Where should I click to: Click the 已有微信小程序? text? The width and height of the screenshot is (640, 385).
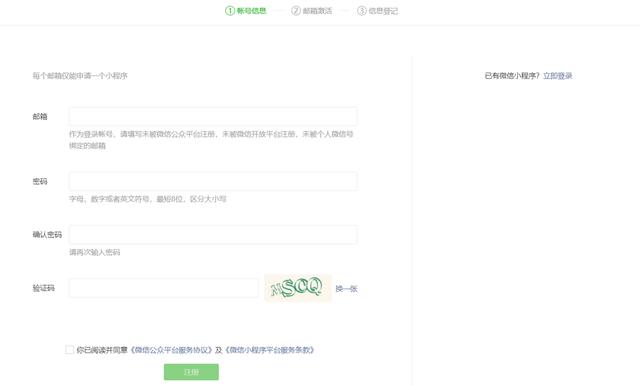coord(512,76)
